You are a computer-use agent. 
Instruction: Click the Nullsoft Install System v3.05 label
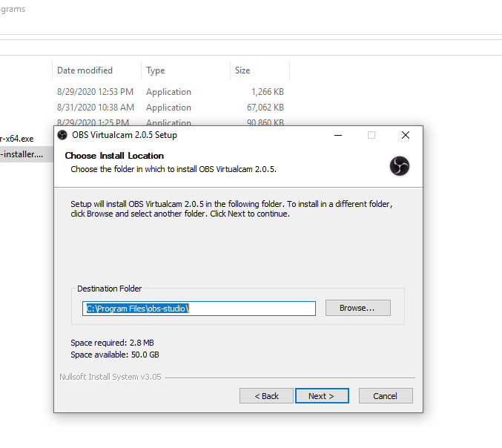[110, 377]
